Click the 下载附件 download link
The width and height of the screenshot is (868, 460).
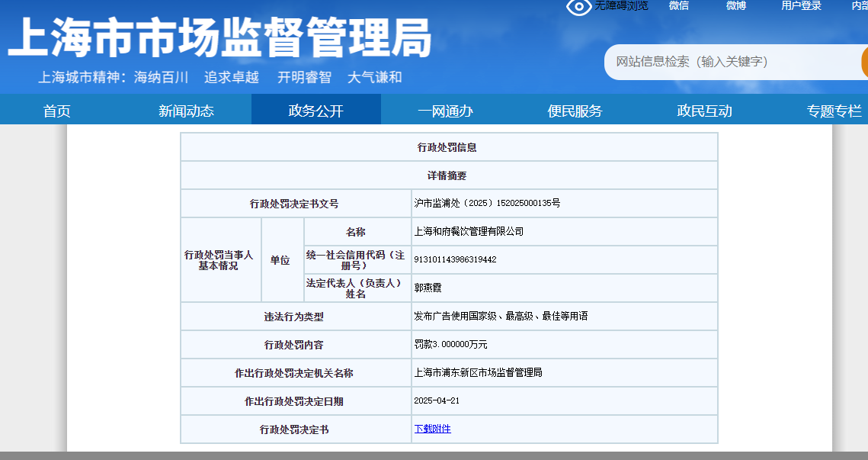[x=432, y=429]
